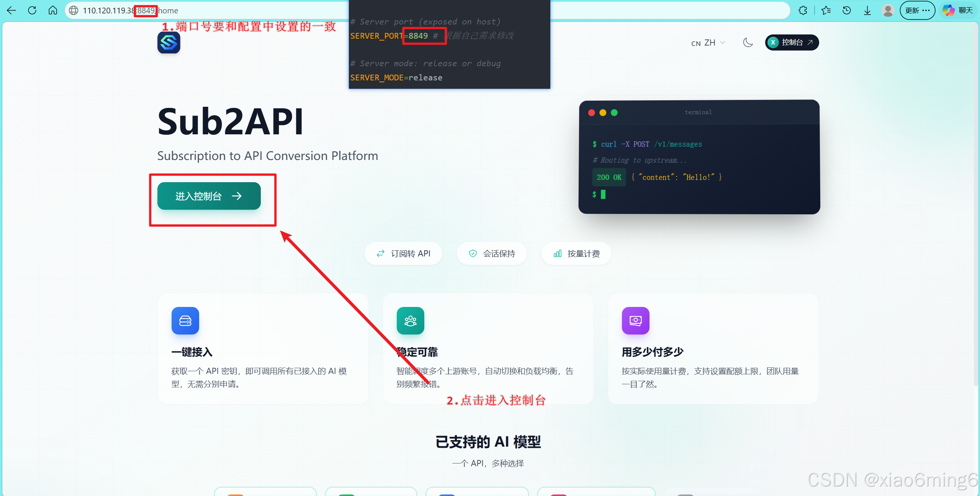The image size is (980, 496).
Task: Reload the page with the refresh icon
Action: [x=32, y=10]
